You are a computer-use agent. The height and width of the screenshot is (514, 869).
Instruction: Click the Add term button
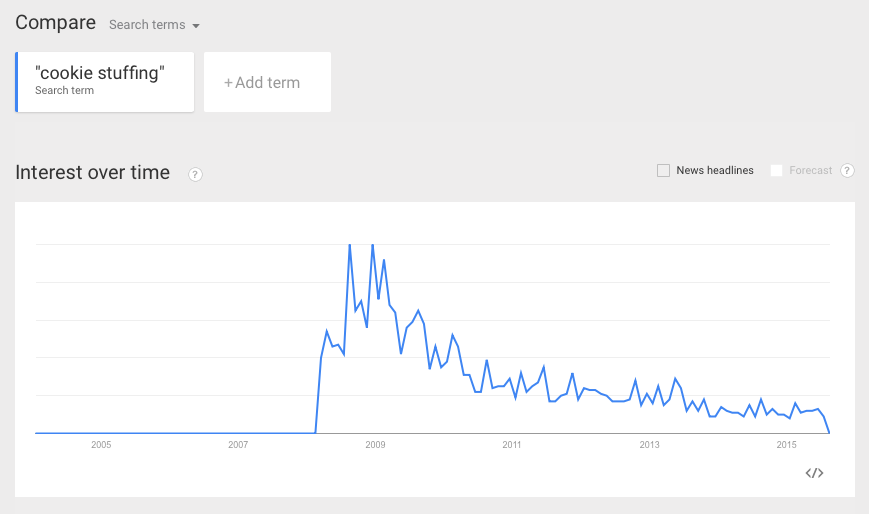267,82
